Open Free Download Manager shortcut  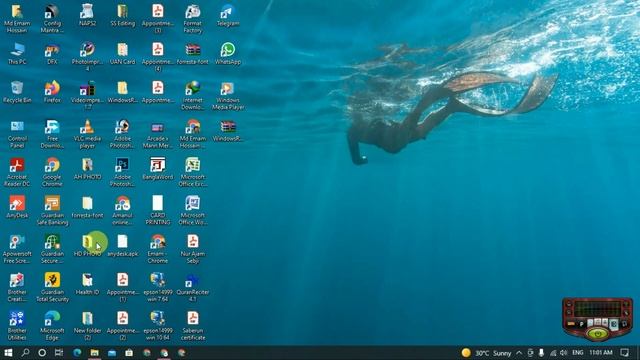pos(52,134)
